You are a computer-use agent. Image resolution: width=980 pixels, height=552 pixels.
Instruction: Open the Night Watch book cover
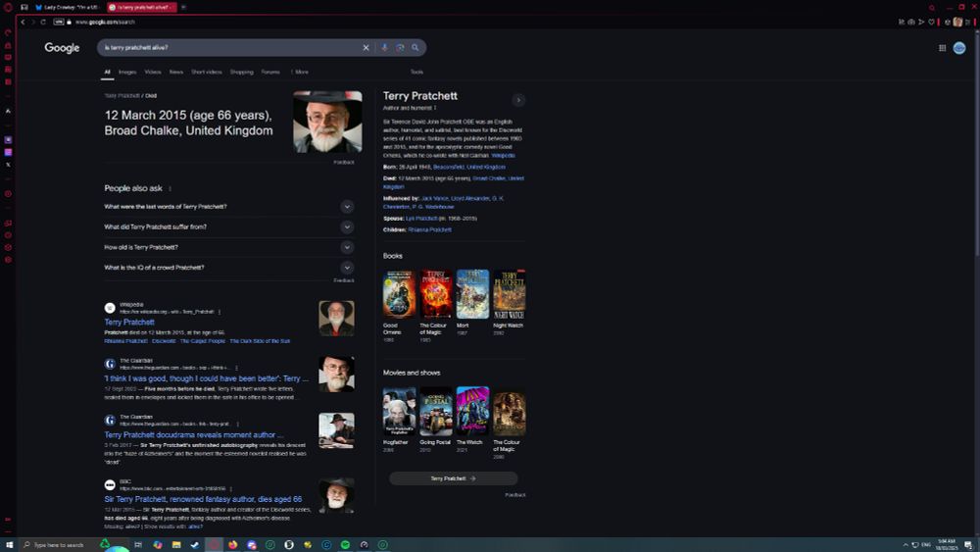click(x=510, y=294)
